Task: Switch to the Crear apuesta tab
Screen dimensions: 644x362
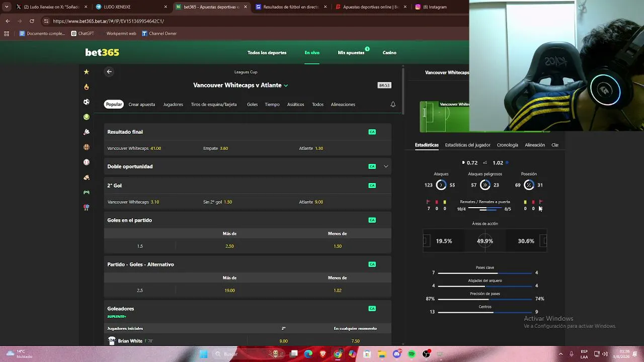Action: (x=142, y=105)
